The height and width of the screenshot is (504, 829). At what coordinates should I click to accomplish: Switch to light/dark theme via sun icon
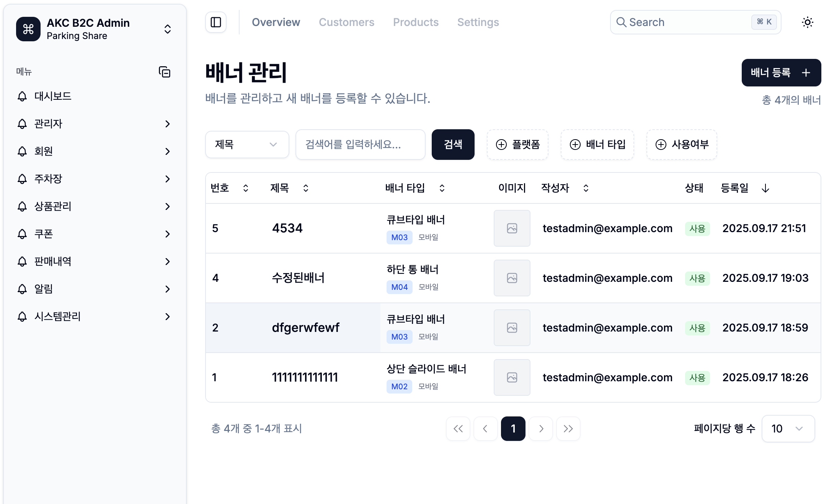[x=808, y=22]
